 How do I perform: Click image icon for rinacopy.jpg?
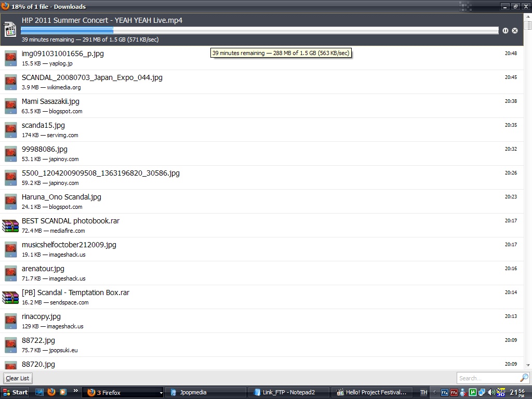(x=10, y=321)
